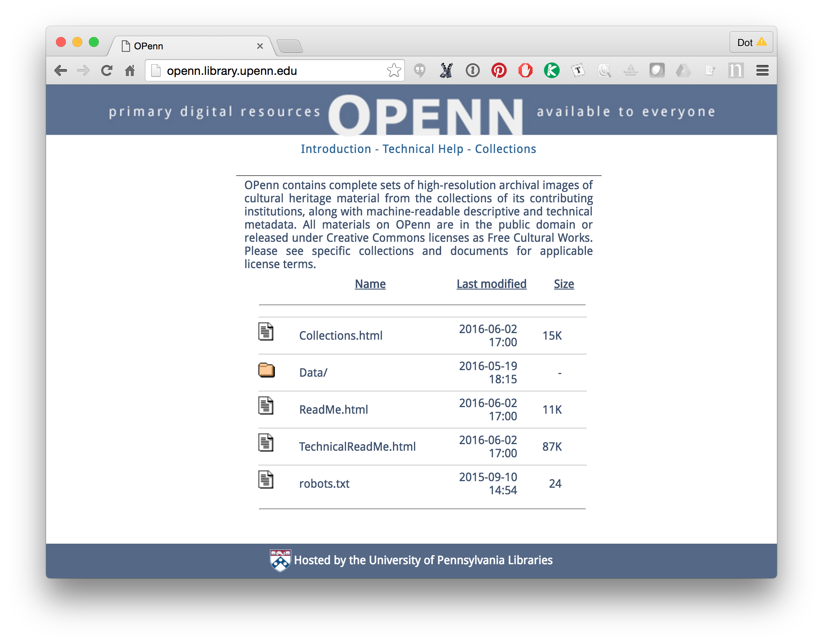Click the Penn shield logo in footer
This screenshot has width=823, height=644.
[280, 560]
